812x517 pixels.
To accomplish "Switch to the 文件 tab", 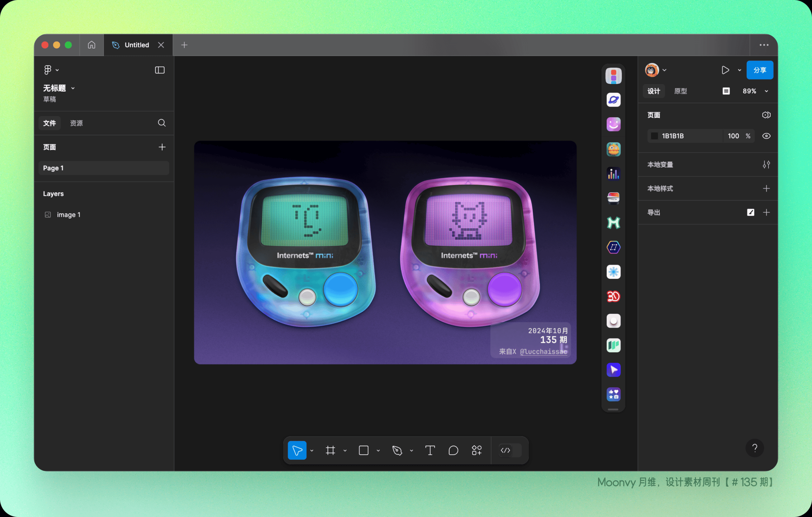I will click(x=49, y=123).
